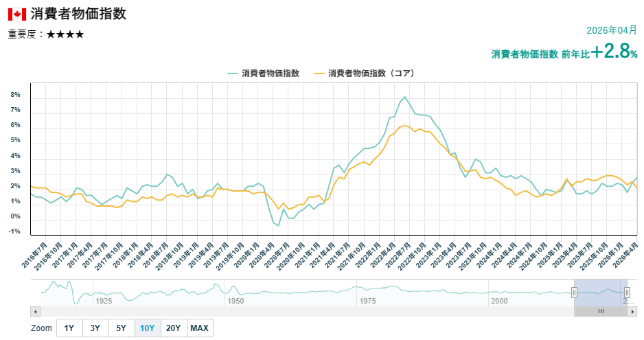
Task: Click the +2.8% year-over-year value
Action: click(x=614, y=51)
